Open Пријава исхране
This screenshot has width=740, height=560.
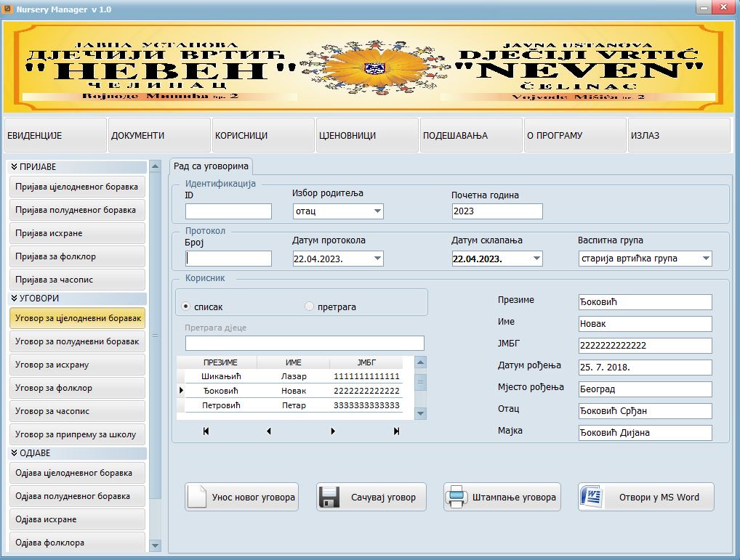77,233
